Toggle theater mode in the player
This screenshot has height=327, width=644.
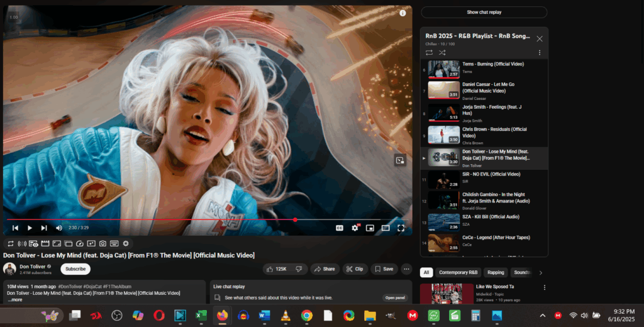point(386,228)
